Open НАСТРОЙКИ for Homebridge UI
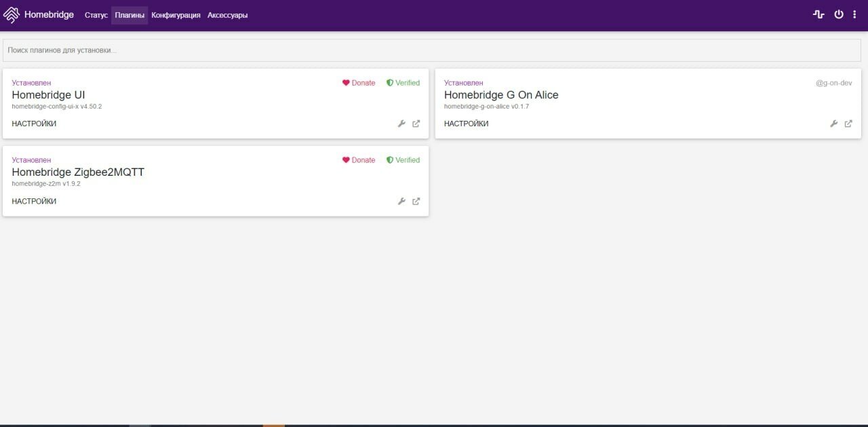 (34, 124)
